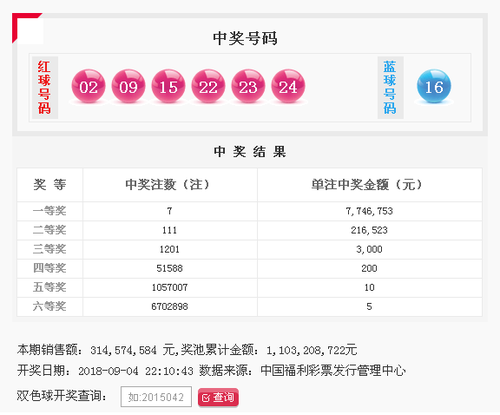Select the 三等奖 row label
500x415 pixels.
pyautogui.click(x=49, y=249)
